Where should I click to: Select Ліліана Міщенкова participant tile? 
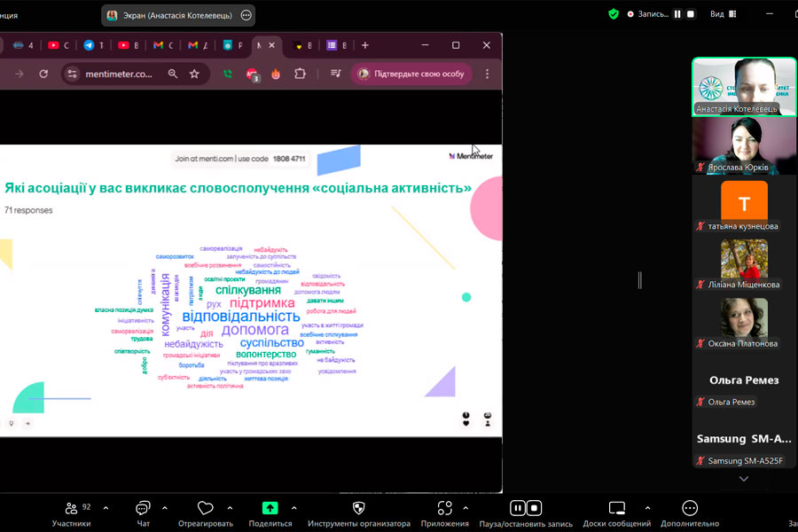pyautogui.click(x=744, y=263)
